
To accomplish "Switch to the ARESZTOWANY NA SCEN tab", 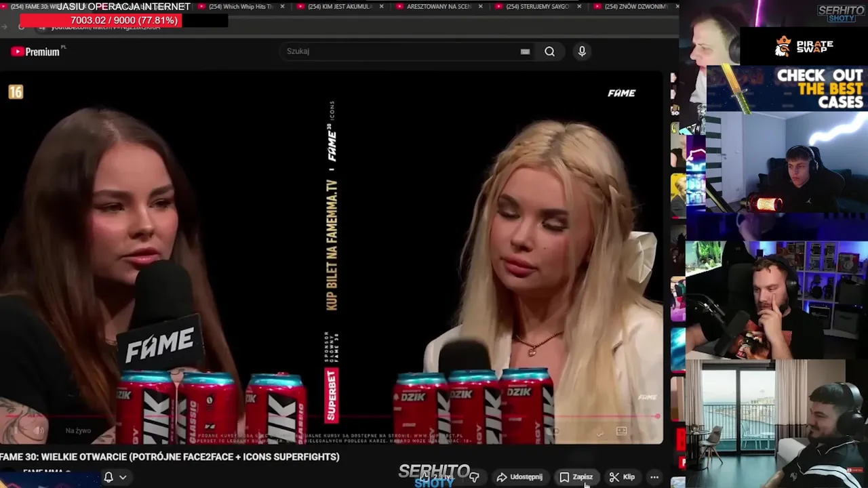I will click(x=439, y=7).
